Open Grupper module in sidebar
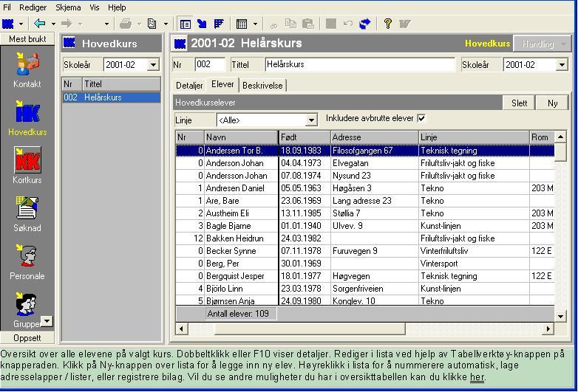The height and width of the screenshot is (392, 578). point(27,310)
